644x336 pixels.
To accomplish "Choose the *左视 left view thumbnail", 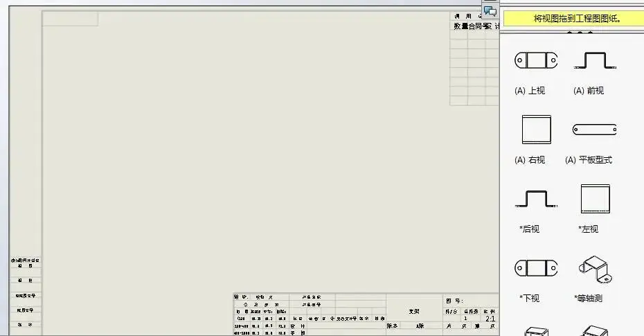I will [595, 200].
